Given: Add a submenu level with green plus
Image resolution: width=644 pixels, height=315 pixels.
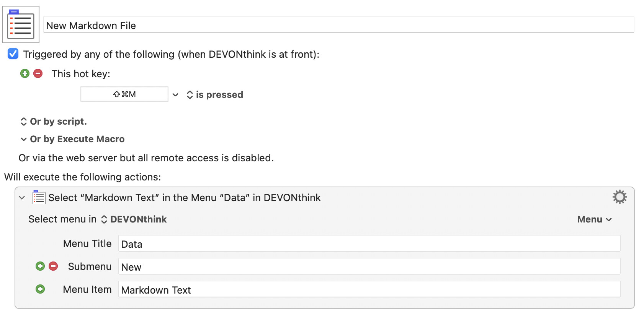Looking at the screenshot, I should (x=40, y=266).
